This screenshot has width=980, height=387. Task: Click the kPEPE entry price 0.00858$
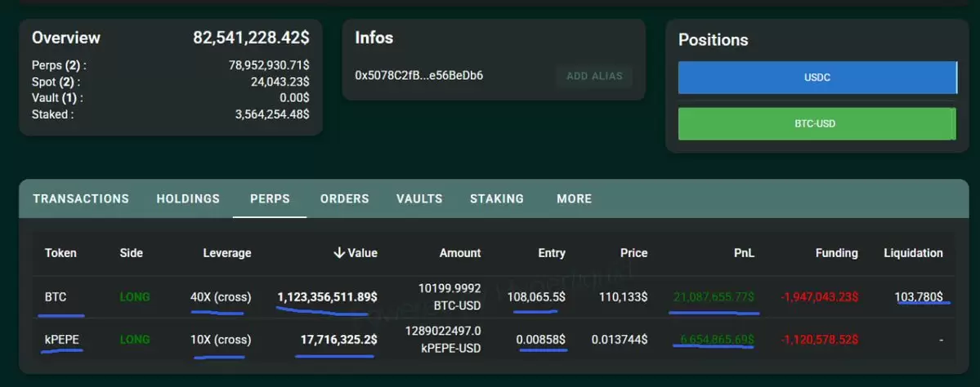540,340
